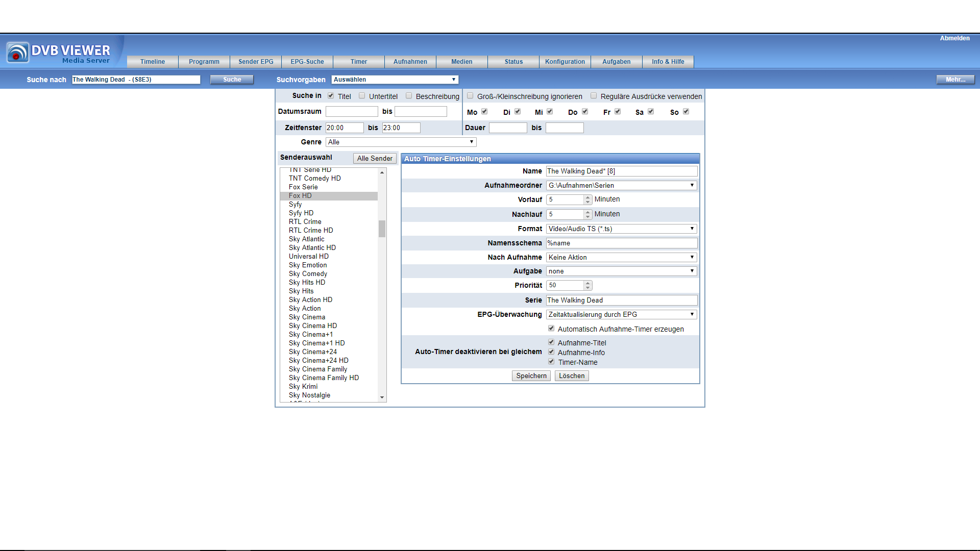Select Sky Cinema Family HD channel
Screen dimensions: 980x551
[x=329, y=378]
